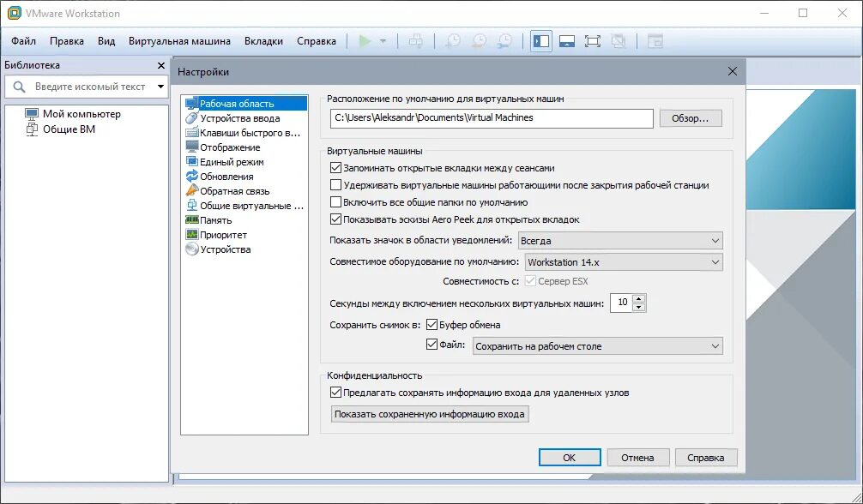Click Показать сохраненную информацию входа button
863x504 pixels.
point(430,414)
